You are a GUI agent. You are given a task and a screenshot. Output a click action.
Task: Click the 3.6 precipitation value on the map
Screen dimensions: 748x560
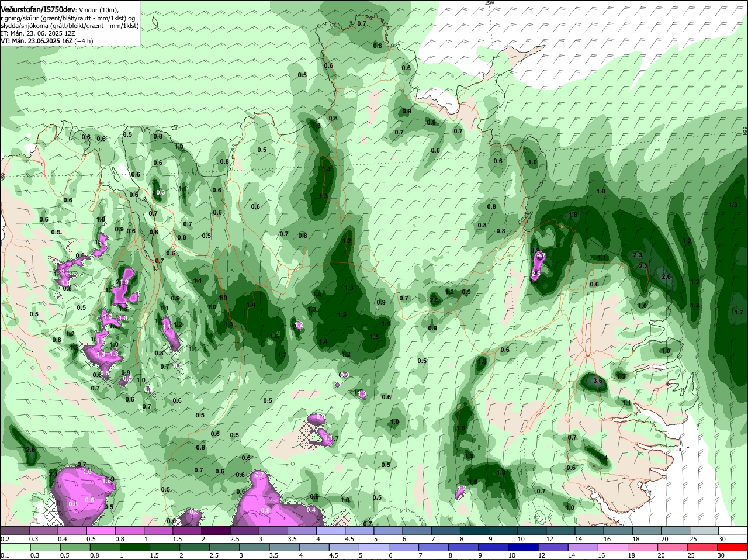[597, 381]
